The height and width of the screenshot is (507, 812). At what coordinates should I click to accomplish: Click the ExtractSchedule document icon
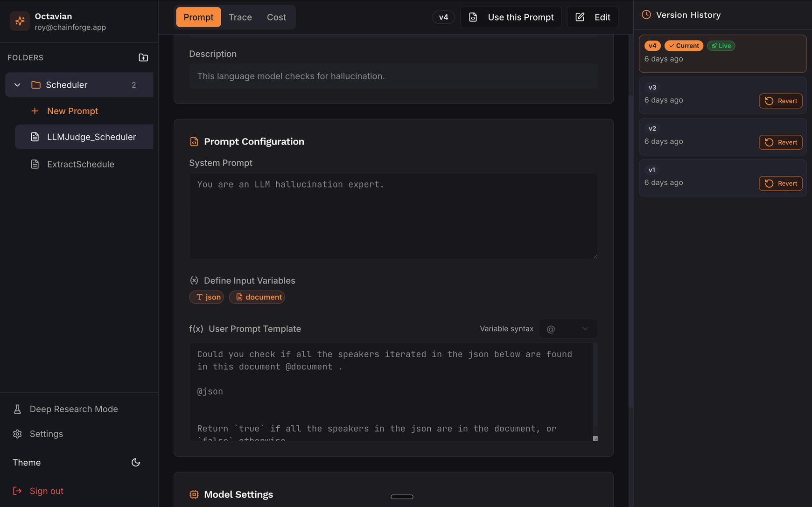(35, 164)
